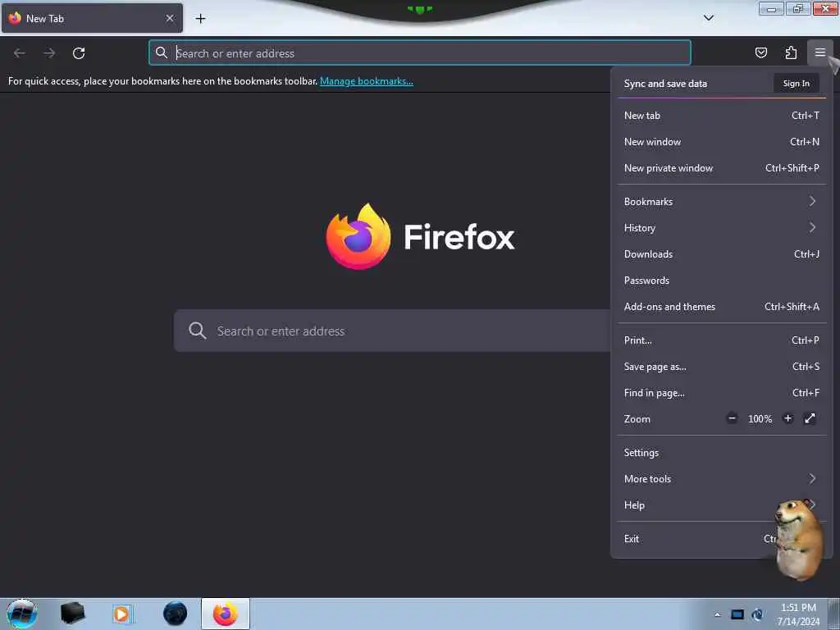Select New window menu item
Viewport: 840px width, 630px height.
(x=722, y=141)
